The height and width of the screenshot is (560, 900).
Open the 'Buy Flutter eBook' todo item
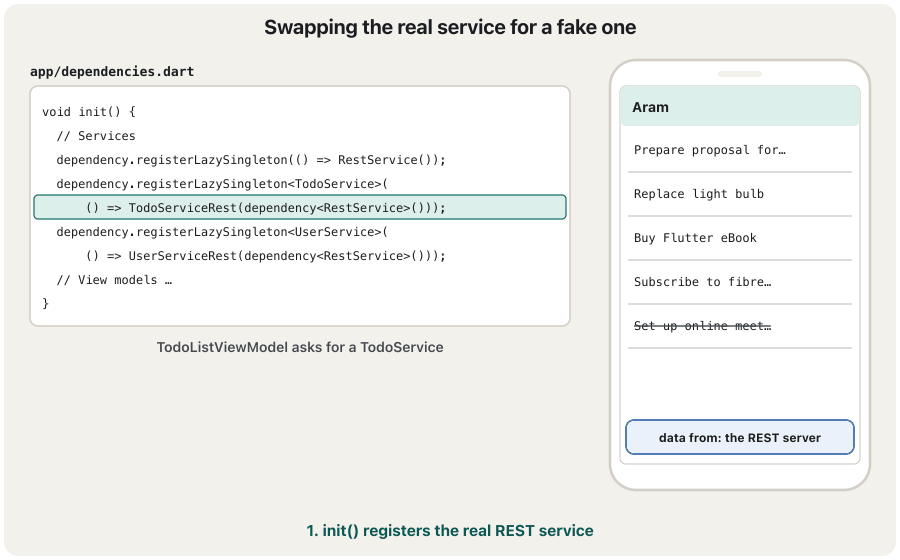739,238
